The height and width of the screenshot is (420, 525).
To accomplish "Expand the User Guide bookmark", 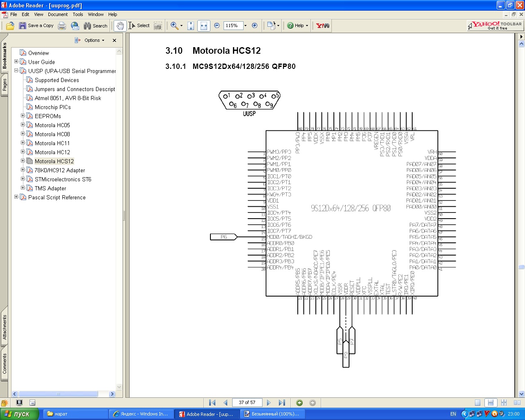I will (x=16, y=62).
